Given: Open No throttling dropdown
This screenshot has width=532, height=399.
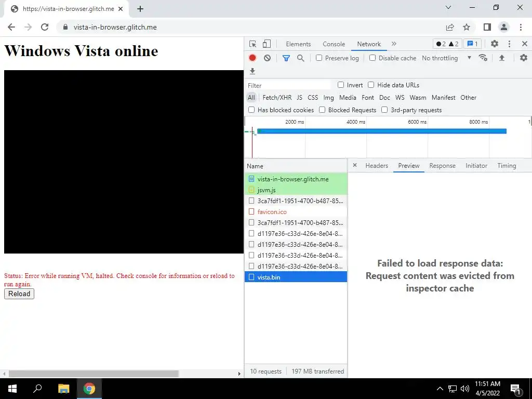Looking at the screenshot, I should (x=446, y=58).
